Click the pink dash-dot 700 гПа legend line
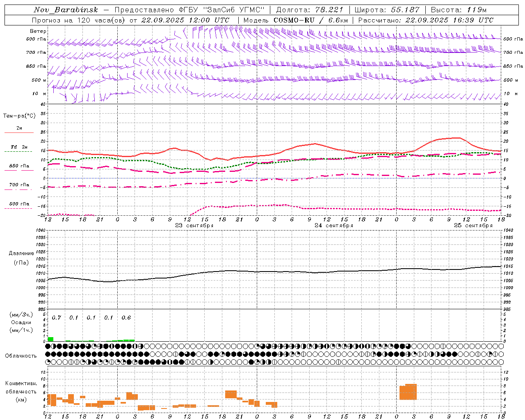 [18, 189]
